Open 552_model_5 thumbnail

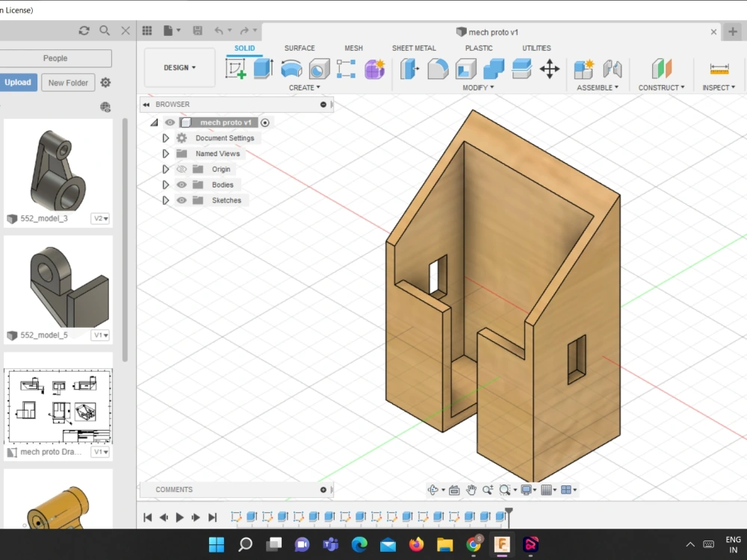pos(58,283)
